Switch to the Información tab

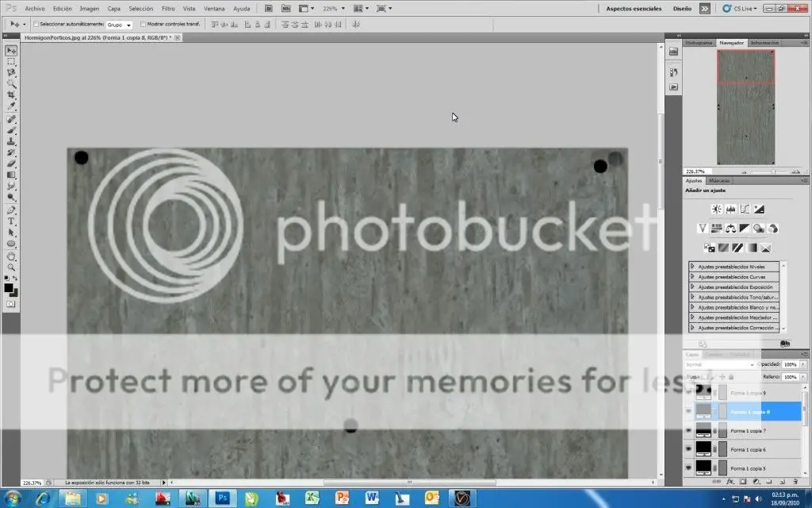coord(764,43)
